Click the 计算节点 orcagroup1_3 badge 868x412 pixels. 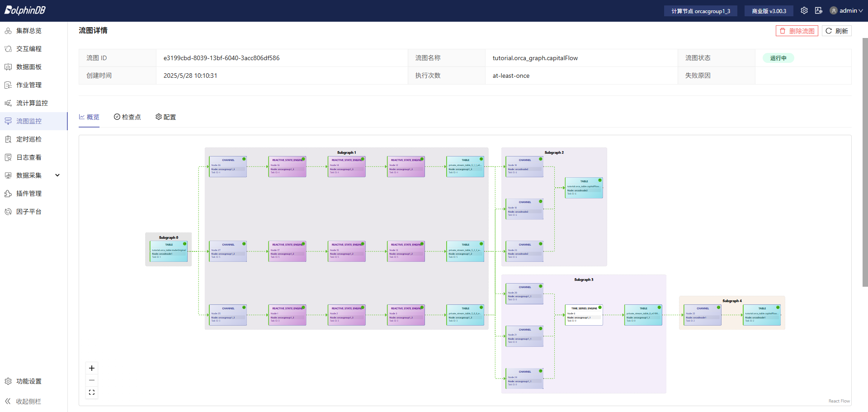click(700, 11)
